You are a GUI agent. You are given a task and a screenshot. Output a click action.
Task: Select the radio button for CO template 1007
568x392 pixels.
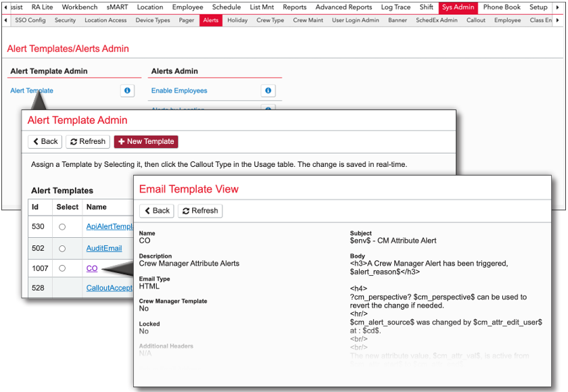(62, 268)
